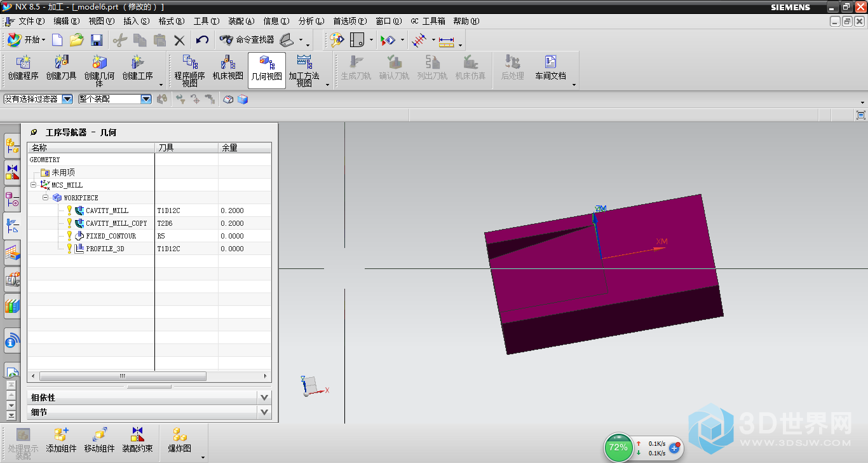Click Assembly Constraints (装配约束)

pyautogui.click(x=138, y=440)
